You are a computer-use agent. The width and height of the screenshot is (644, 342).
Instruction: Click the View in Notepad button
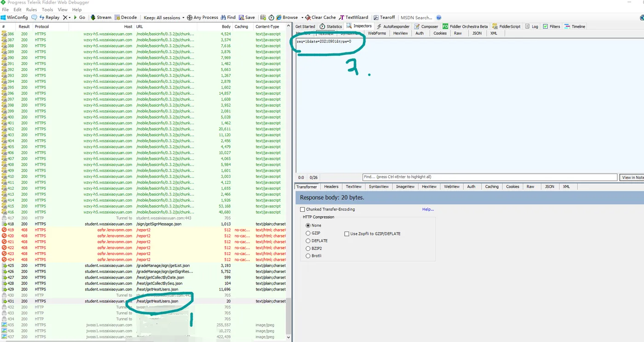tap(632, 177)
